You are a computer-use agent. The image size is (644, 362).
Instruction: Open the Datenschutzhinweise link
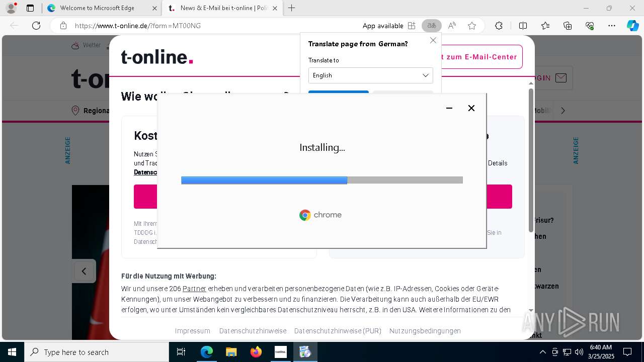pos(253,331)
